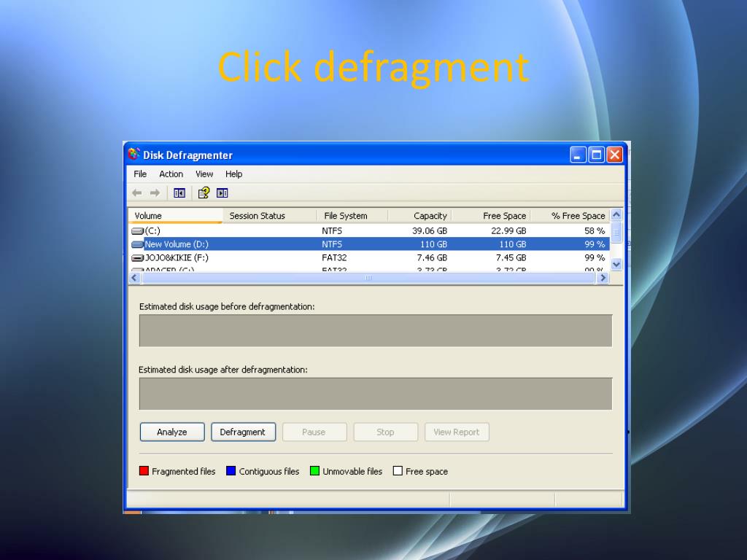Click the Forward arrow toolbar icon
Viewport: 747px width, 560px height.
pos(155,192)
